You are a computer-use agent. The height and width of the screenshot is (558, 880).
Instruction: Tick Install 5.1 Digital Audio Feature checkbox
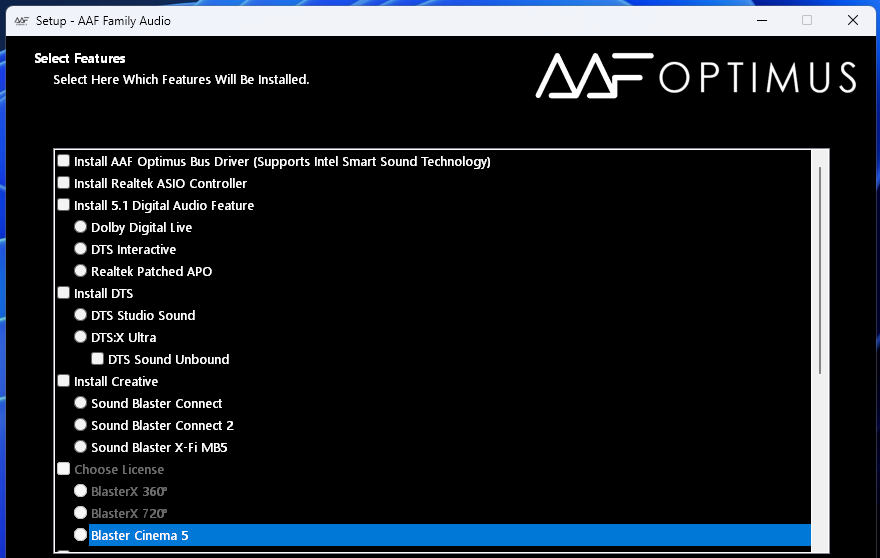(x=63, y=205)
